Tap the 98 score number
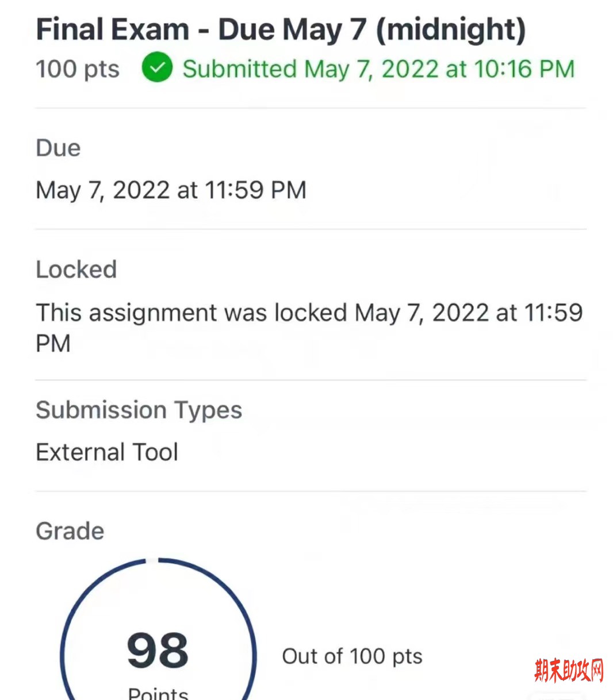Screen dimensions: 613x700 click(x=158, y=651)
